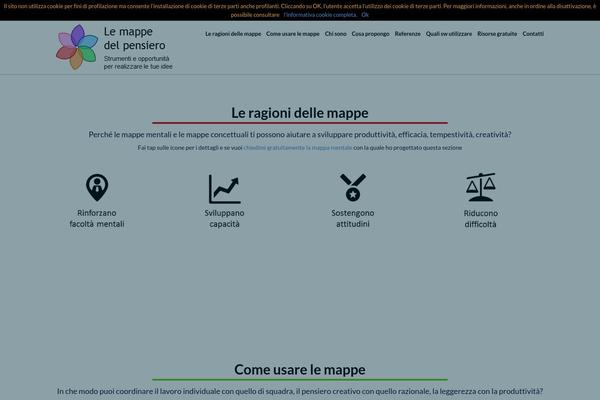600x400 pixels.
Task: Click the Rinforzano facoltà mentali label
Action: click(97, 218)
